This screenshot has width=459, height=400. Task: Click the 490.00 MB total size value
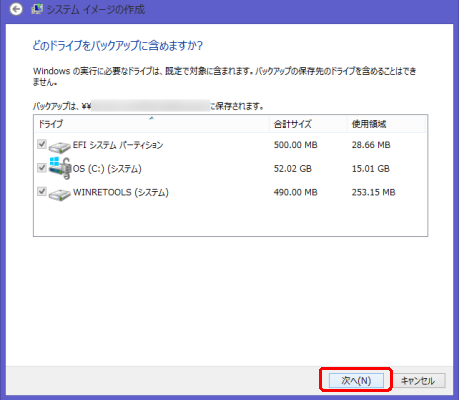click(x=296, y=192)
